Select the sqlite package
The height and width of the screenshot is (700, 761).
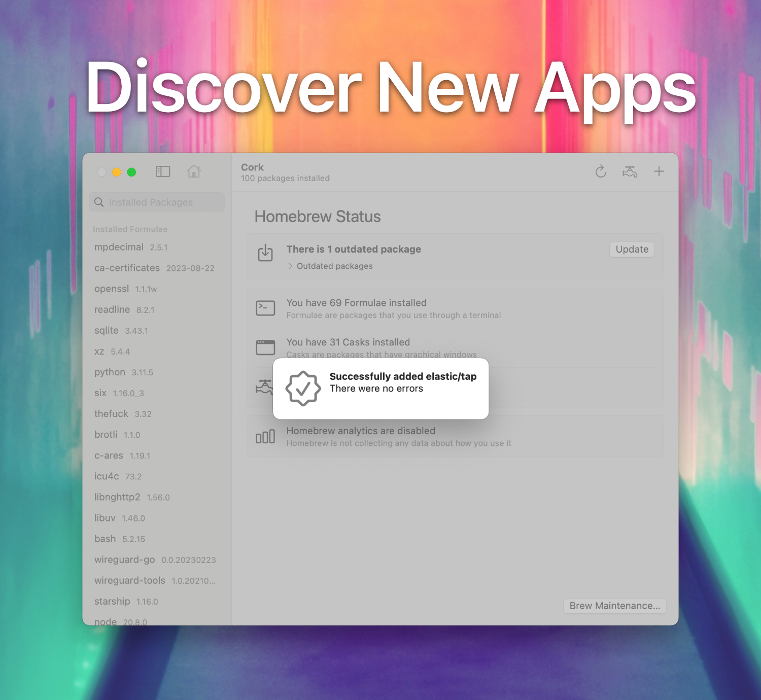coord(157,330)
